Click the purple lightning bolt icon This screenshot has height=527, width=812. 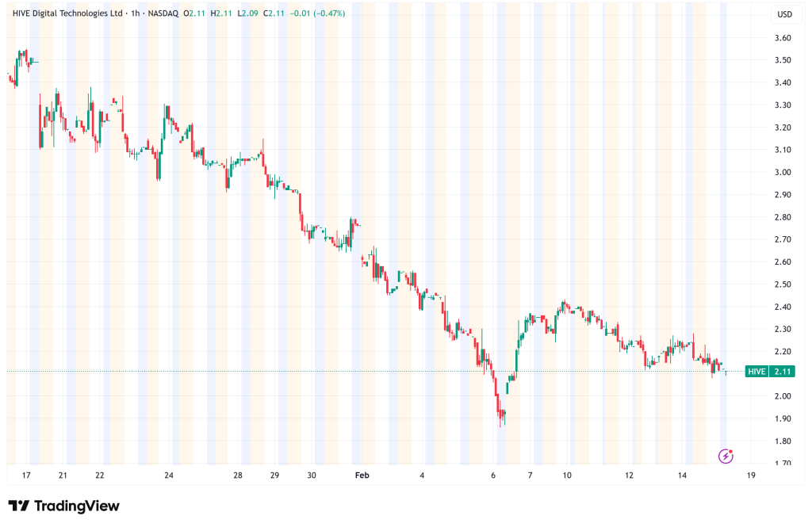click(725, 456)
